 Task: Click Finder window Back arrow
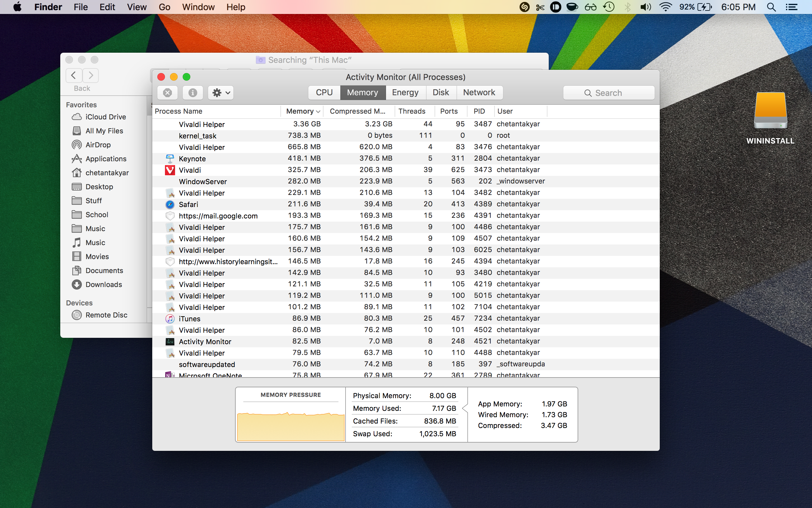(x=74, y=75)
